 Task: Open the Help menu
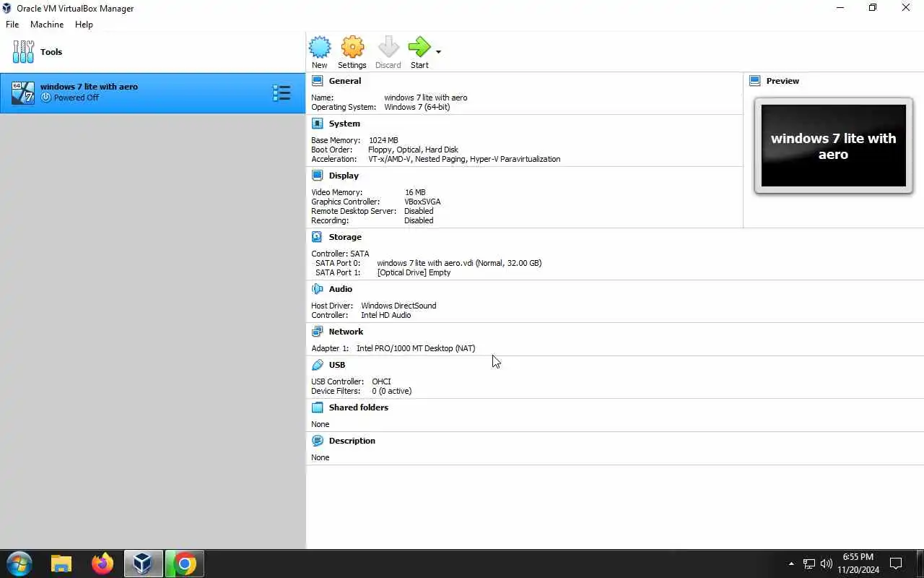pos(84,25)
